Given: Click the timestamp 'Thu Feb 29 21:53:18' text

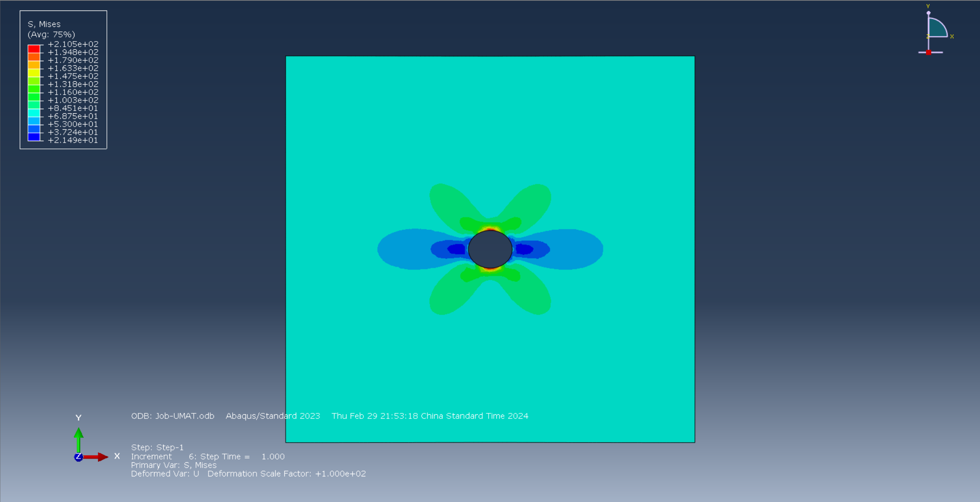Looking at the screenshot, I should (375, 416).
